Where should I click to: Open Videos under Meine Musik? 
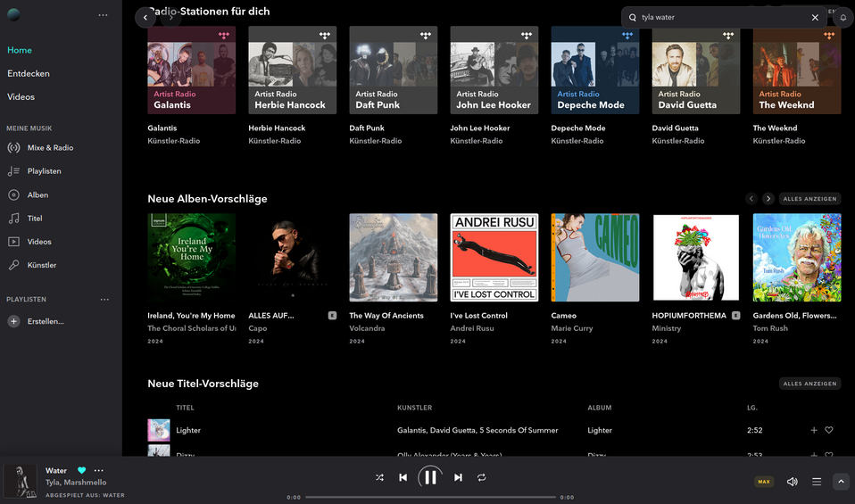pyautogui.click(x=39, y=242)
